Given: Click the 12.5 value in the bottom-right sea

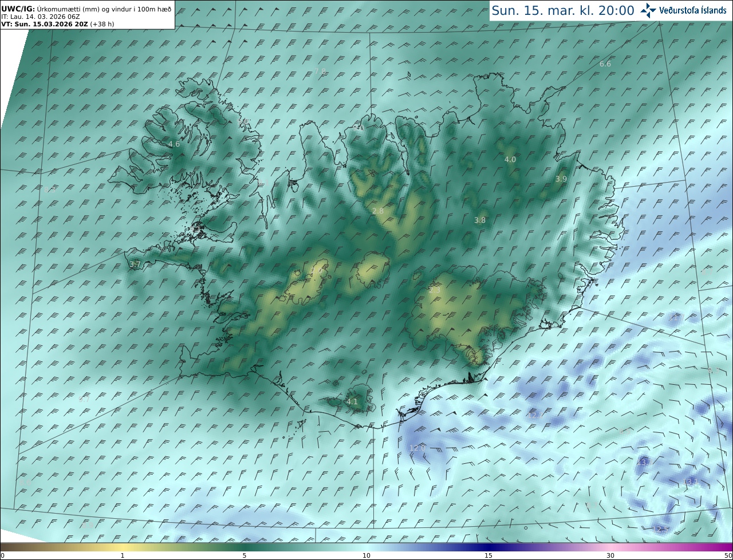Looking at the screenshot, I should [x=661, y=529].
